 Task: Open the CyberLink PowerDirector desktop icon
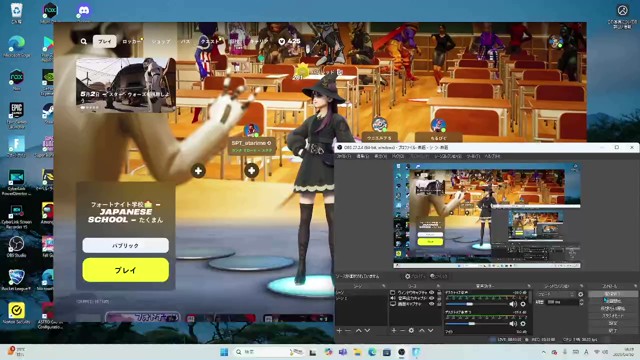click(17, 182)
